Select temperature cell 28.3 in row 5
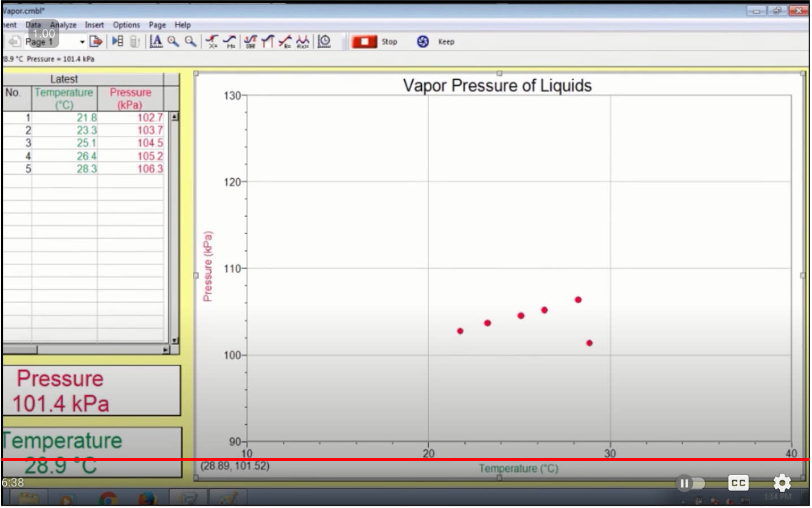 (64, 169)
